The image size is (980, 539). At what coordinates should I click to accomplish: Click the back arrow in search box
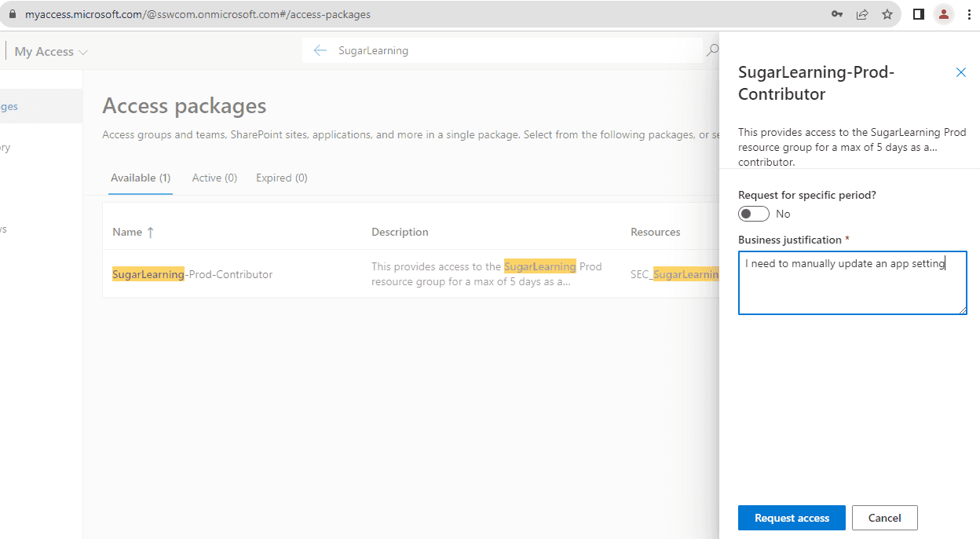point(320,51)
